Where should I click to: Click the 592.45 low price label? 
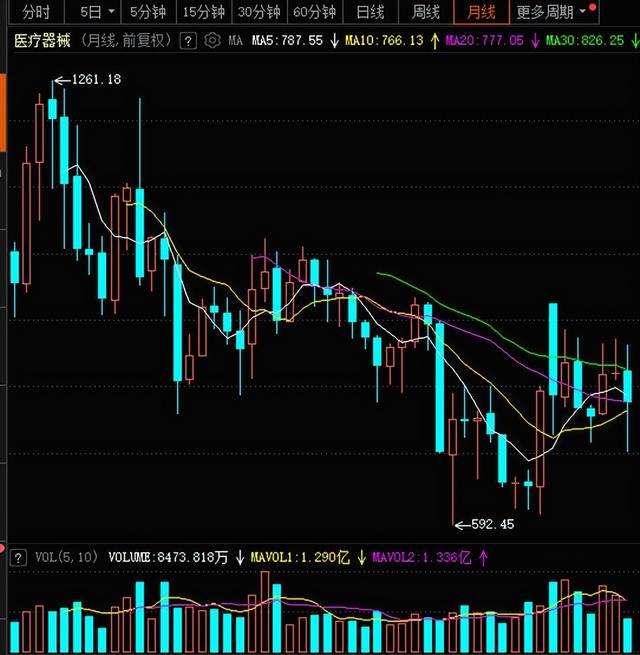493,524
